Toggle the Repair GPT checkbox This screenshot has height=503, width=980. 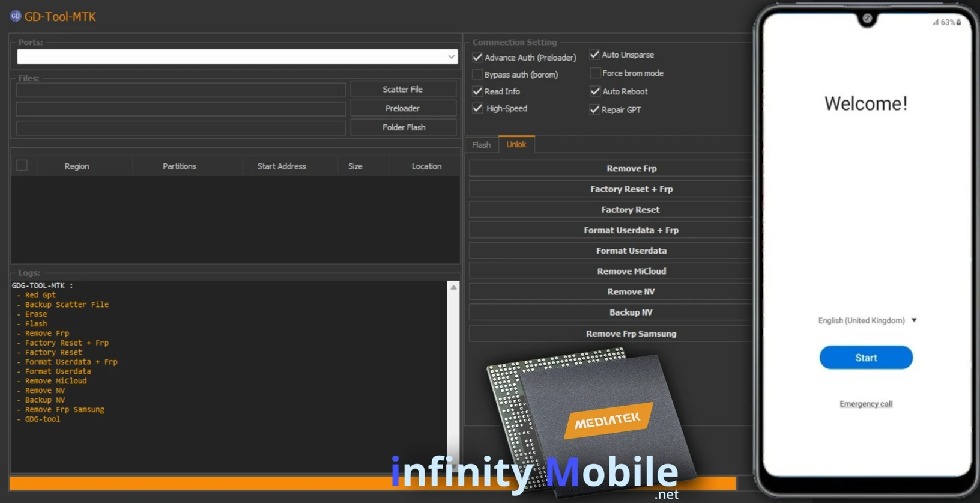(594, 109)
